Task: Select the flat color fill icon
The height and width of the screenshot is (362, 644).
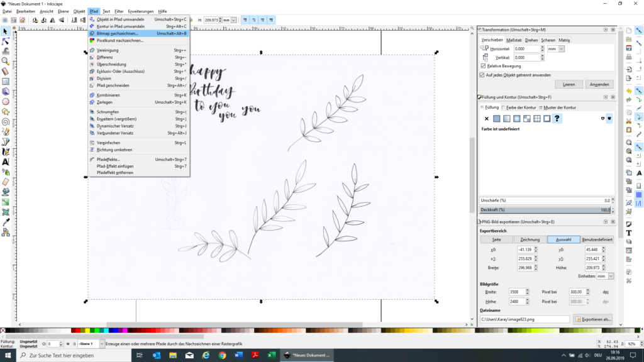Action: [x=497, y=119]
